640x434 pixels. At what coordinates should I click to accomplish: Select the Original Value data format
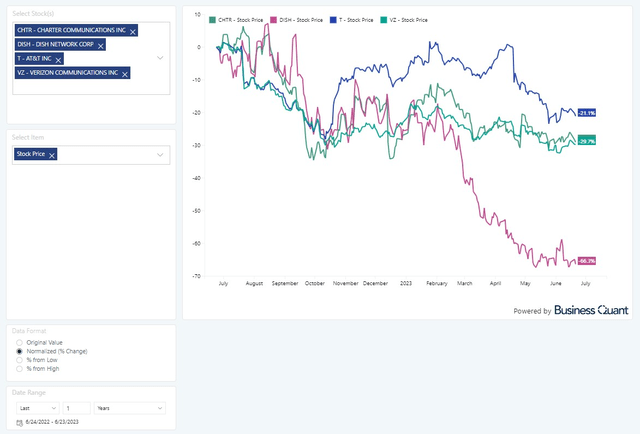coord(19,343)
